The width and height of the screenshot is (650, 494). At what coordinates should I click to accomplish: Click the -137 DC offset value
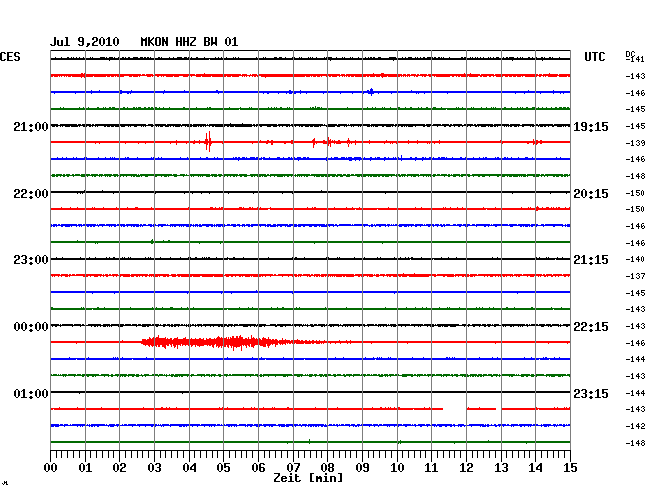tap(635, 276)
